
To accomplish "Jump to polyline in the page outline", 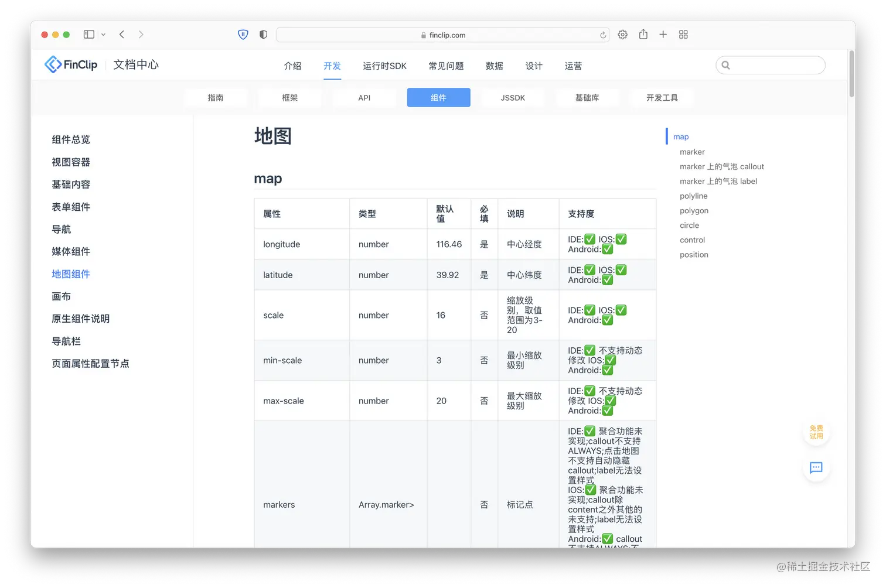I will (x=694, y=196).
